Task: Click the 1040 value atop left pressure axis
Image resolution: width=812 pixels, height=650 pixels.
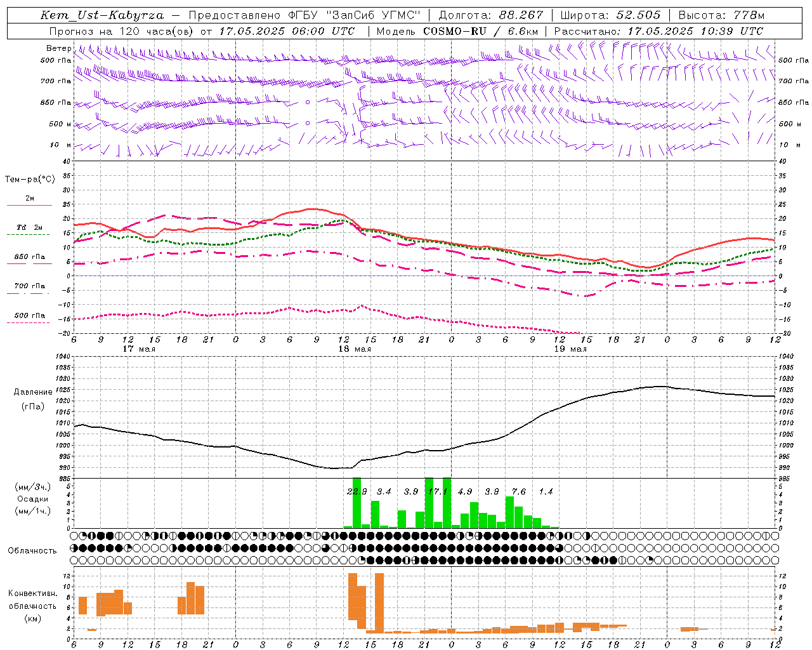Action: [x=63, y=357]
